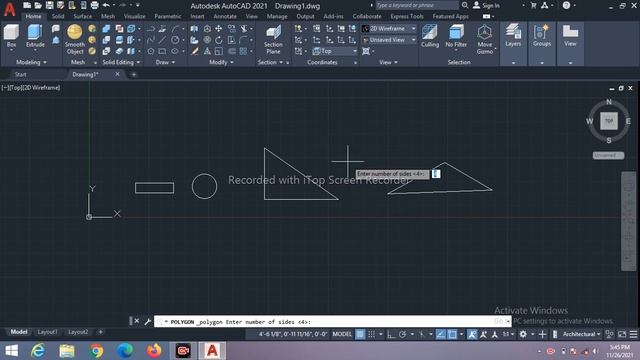640x360 pixels.
Task: Open the Layers panel button
Action: (513, 35)
